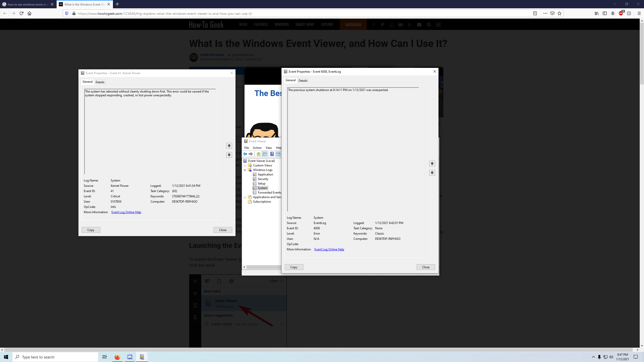Toggle Show/Hide Console Tree toolbar icon
This screenshot has width=644, height=362.
click(x=264, y=154)
